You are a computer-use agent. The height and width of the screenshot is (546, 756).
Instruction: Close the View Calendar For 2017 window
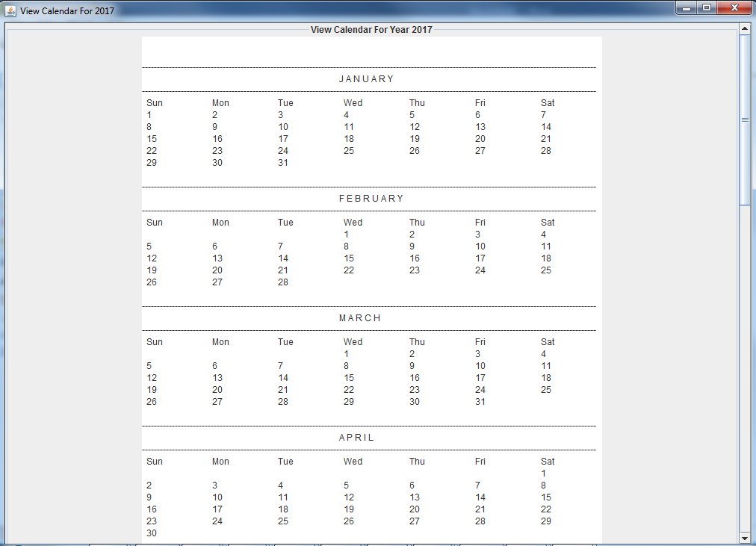[734, 8]
